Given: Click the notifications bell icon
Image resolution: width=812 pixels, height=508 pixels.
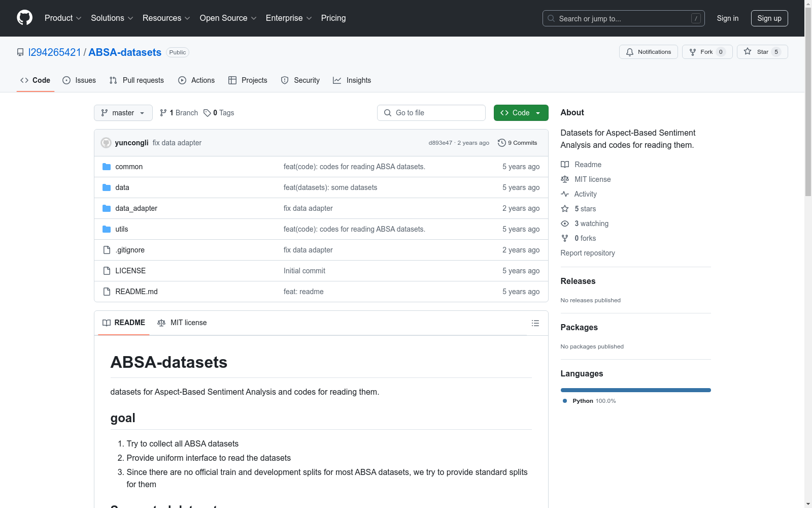Looking at the screenshot, I should tap(630, 52).
